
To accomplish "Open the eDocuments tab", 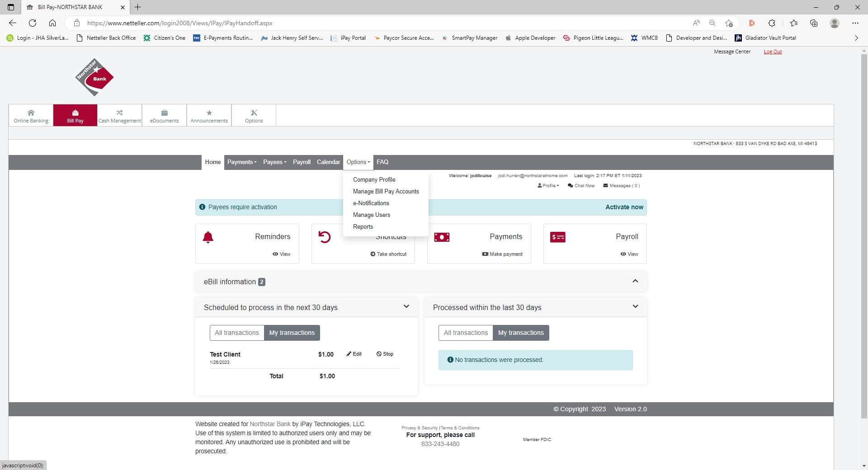I will coord(164,116).
